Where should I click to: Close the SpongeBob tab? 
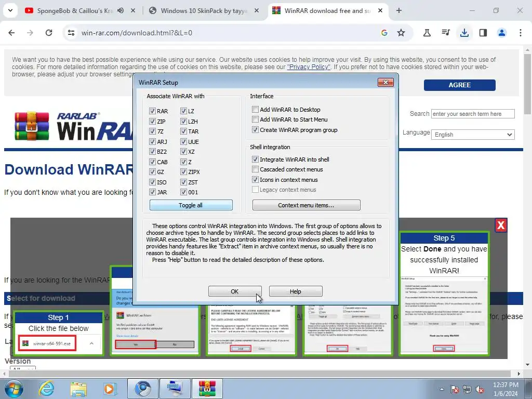tap(133, 10)
